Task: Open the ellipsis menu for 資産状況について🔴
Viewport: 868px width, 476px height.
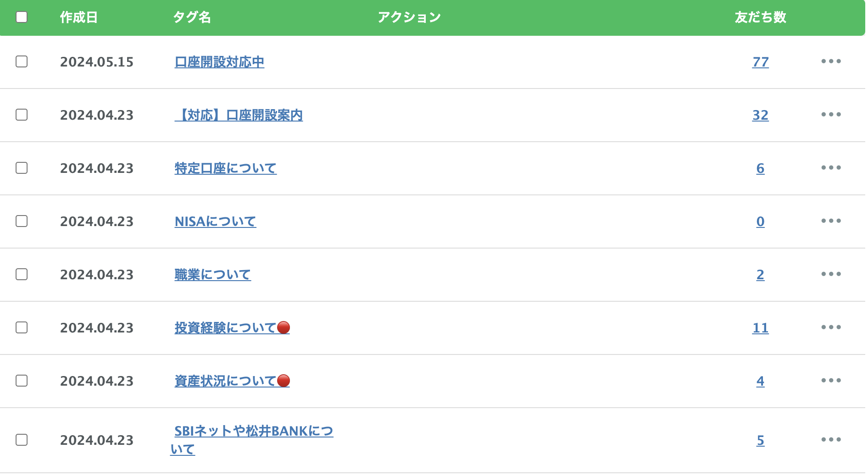Action: click(x=832, y=381)
